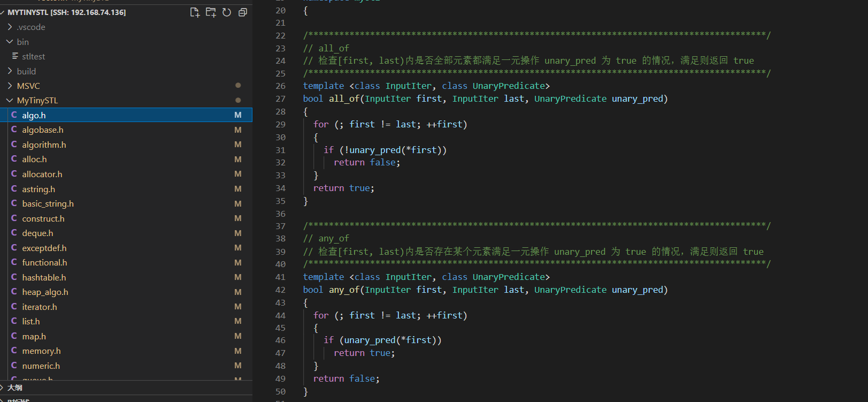Click the C file icon beside exceptdef.h
This screenshot has width=868, height=402.
click(14, 248)
